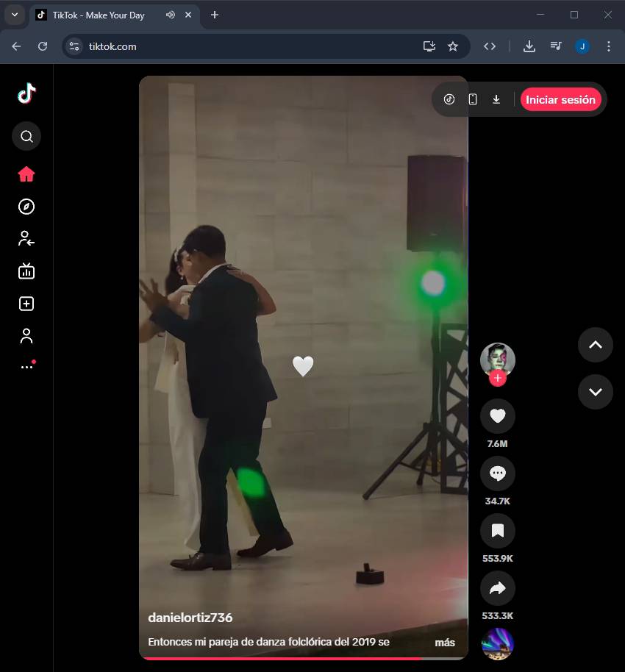This screenshot has height=672, width=625.
Task: Open the Chrome tab search dropdown
Action: coord(14,15)
